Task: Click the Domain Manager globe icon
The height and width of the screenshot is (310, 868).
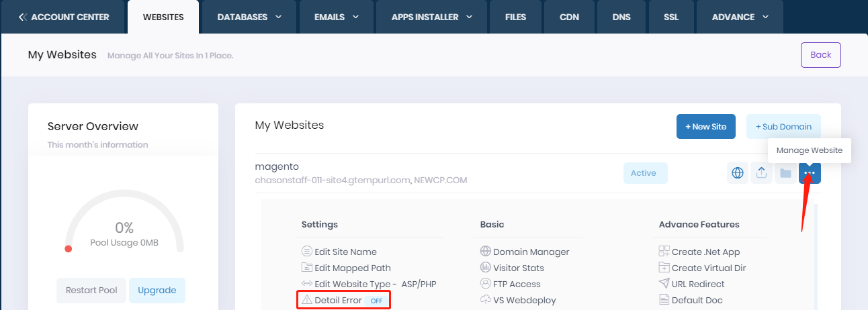Action: [x=486, y=252]
